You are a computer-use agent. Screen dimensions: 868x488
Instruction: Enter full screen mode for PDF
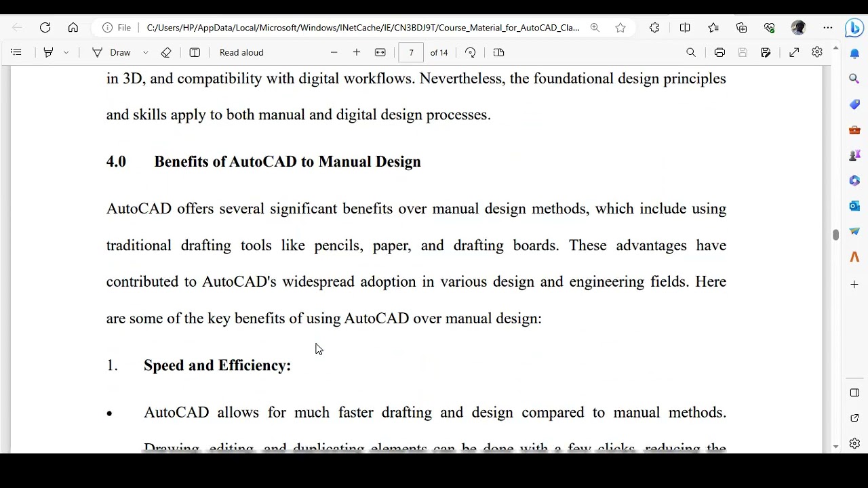(794, 52)
